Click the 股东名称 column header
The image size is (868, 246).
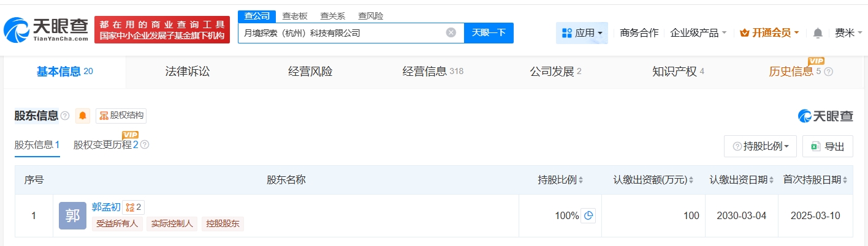pyautogui.click(x=286, y=180)
